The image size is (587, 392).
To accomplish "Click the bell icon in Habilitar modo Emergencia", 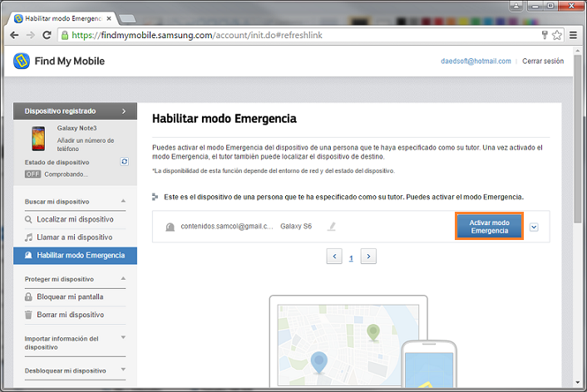I will pos(28,255).
